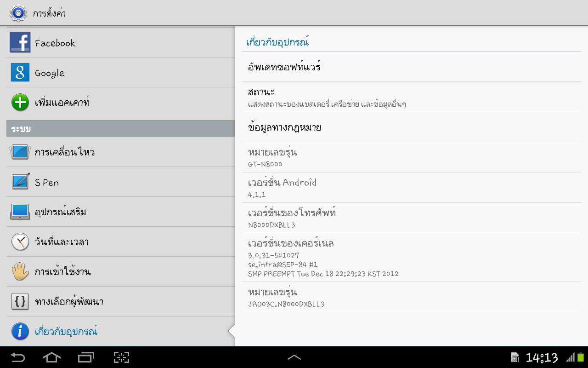Tap the screenshot capture icon in navigation bar
The height and width of the screenshot is (368, 588).
(x=121, y=357)
